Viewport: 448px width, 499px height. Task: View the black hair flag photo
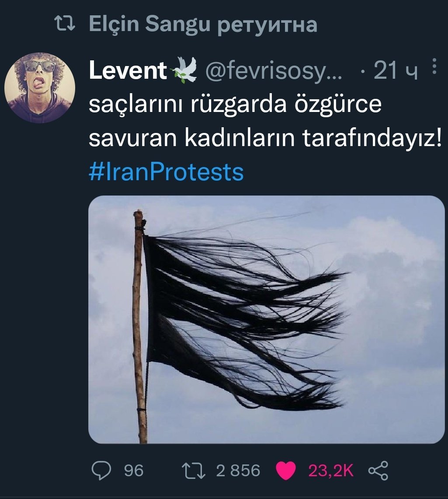point(267,320)
